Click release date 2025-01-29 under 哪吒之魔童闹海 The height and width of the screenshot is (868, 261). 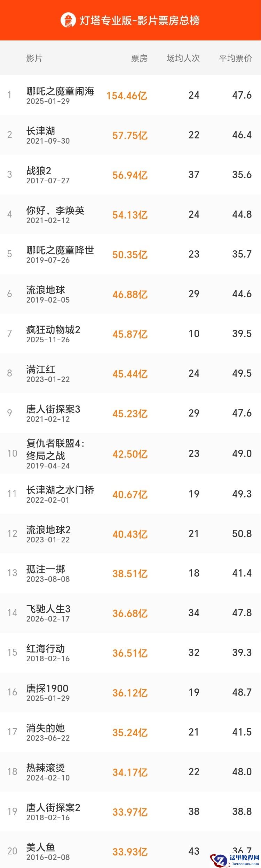coord(48,101)
